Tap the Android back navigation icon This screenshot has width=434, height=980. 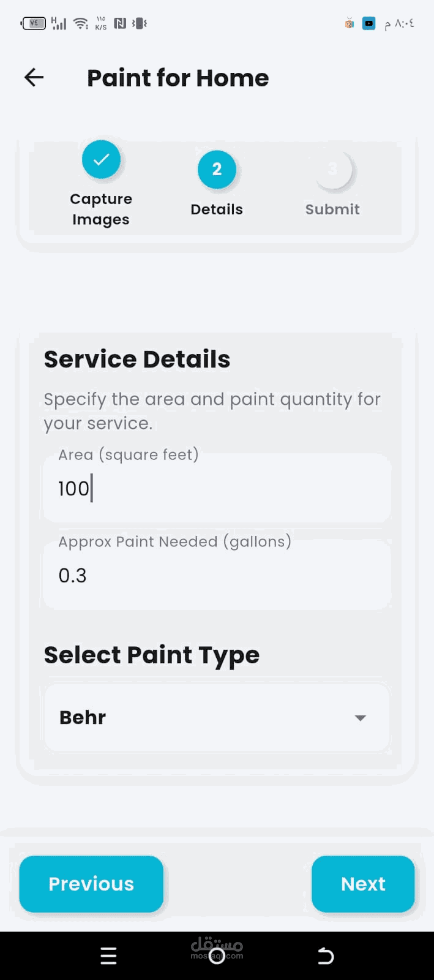coord(326,956)
